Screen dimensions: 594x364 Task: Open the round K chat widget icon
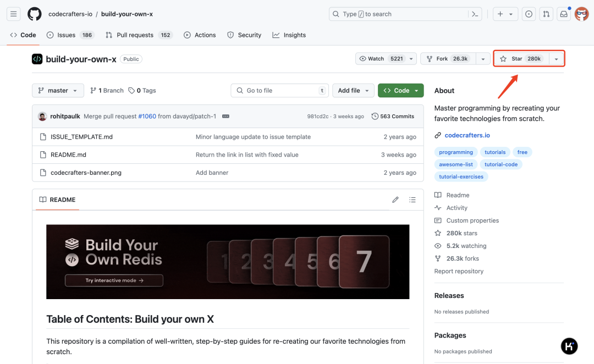pyautogui.click(x=569, y=346)
